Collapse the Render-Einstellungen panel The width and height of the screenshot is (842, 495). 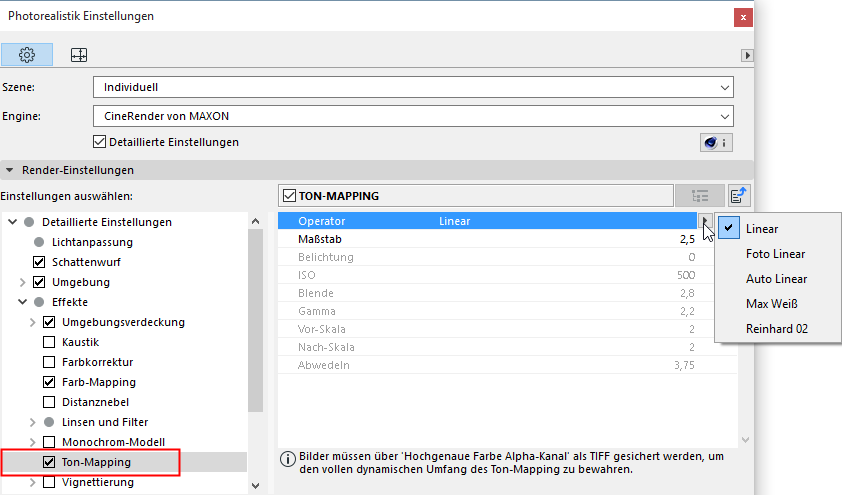pyautogui.click(x=10, y=170)
